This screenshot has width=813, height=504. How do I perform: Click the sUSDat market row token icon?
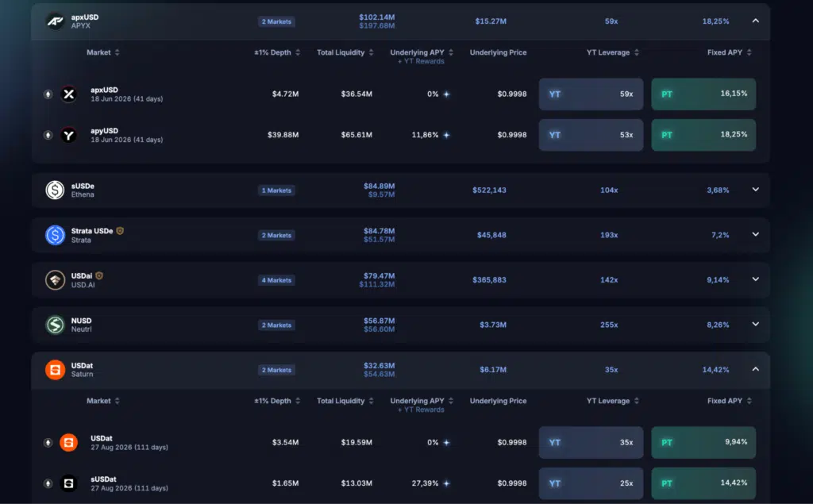pyautogui.click(x=68, y=483)
